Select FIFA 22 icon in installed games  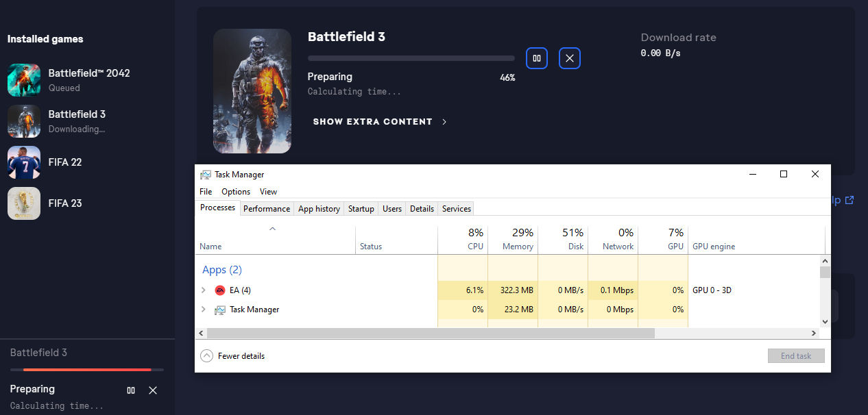pos(24,162)
